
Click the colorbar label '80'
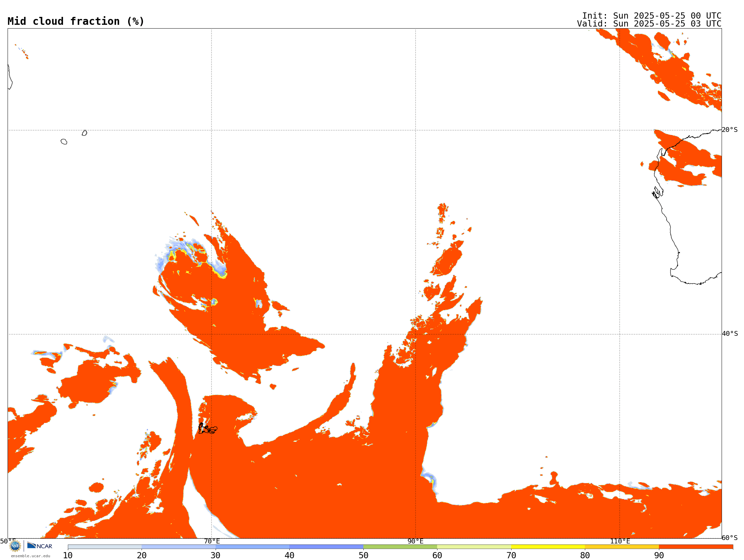coord(585,556)
